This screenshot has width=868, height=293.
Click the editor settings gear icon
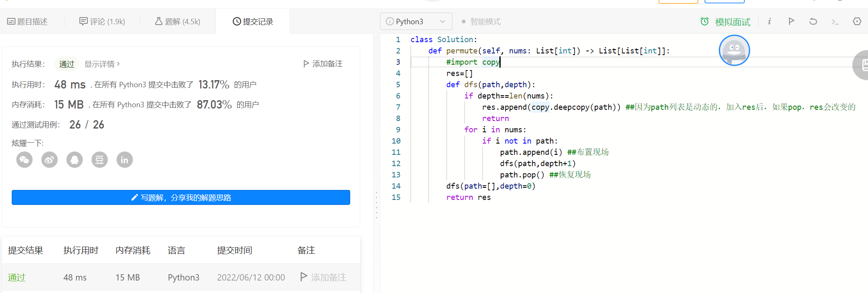857,21
